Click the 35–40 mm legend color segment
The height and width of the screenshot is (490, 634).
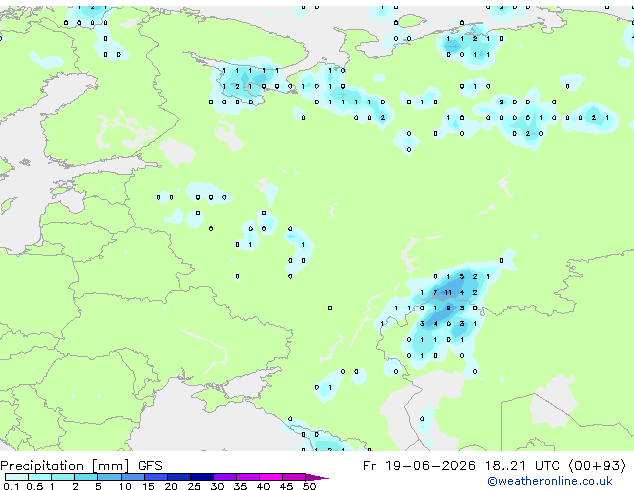coord(247,477)
